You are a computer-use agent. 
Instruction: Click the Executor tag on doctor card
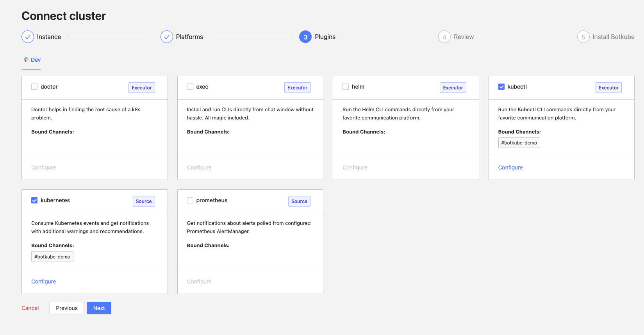pyautogui.click(x=142, y=87)
